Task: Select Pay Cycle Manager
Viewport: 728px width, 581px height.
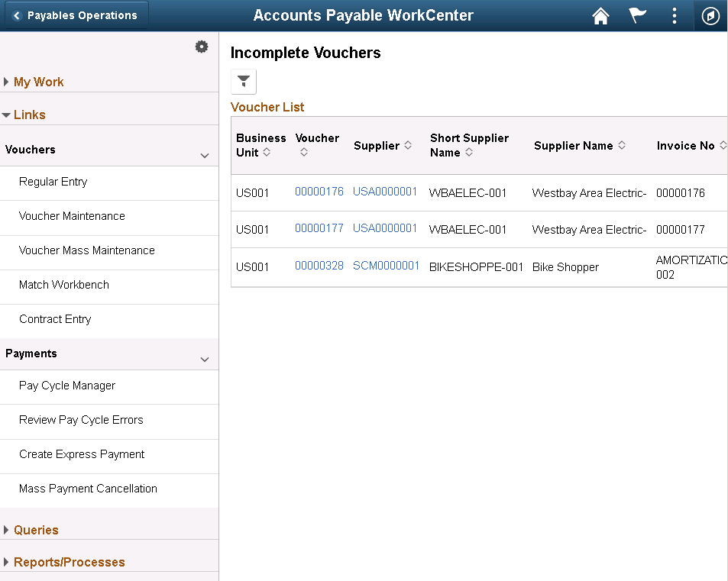Action: (67, 386)
